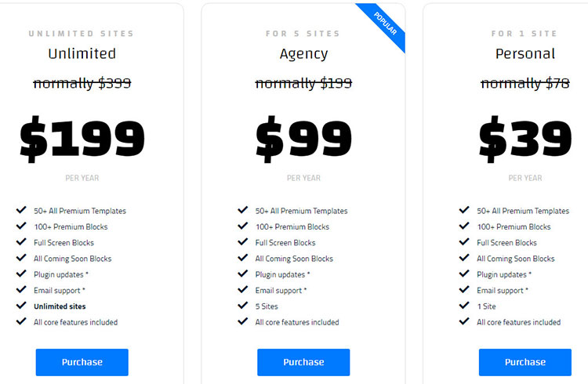The height and width of the screenshot is (384, 588).
Task: Click checkmark next to Personal plan's Plugin updates
Action: point(464,274)
